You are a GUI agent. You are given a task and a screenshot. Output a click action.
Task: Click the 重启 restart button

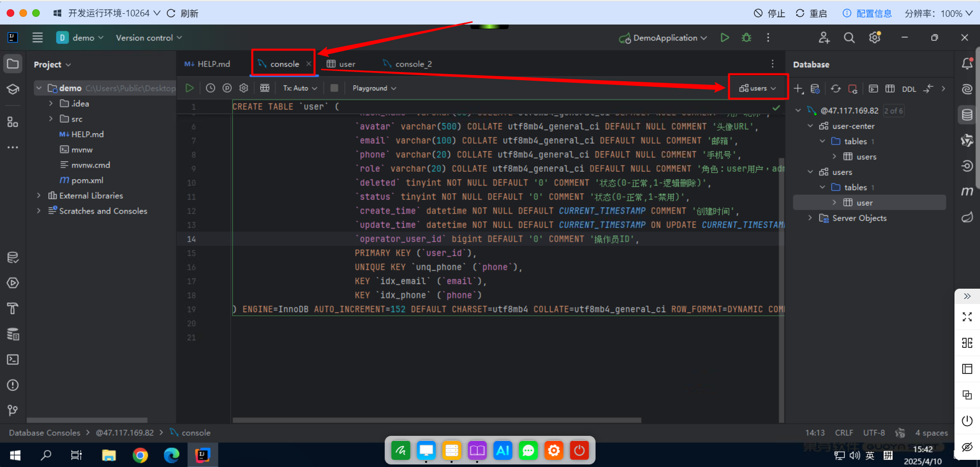[811, 13]
